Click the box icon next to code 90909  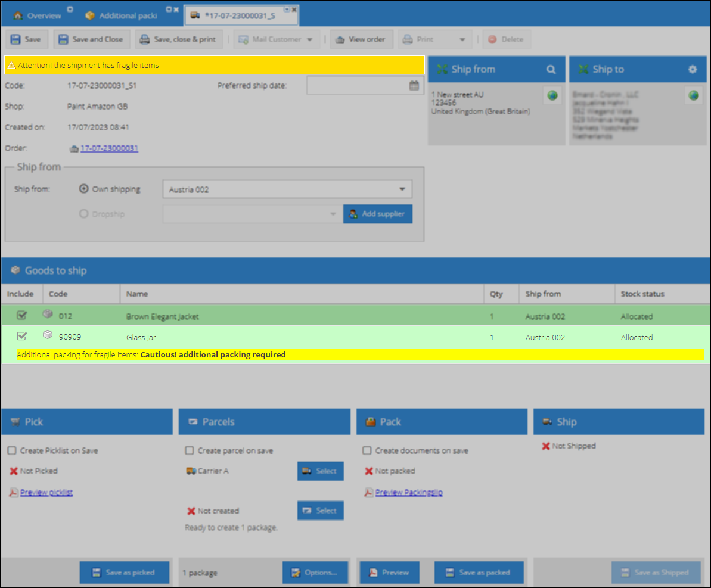[48, 335]
